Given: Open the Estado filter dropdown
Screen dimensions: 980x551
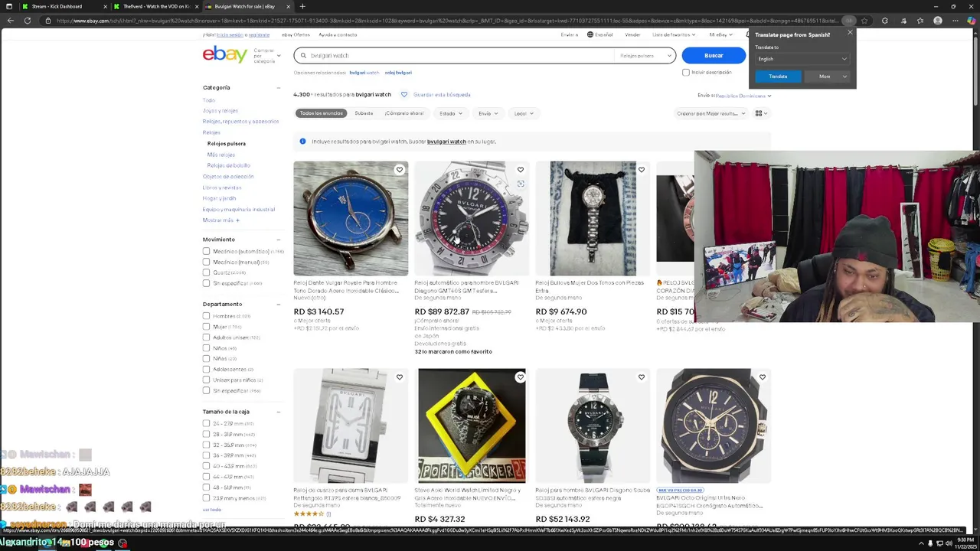Looking at the screenshot, I should (451, 113).
